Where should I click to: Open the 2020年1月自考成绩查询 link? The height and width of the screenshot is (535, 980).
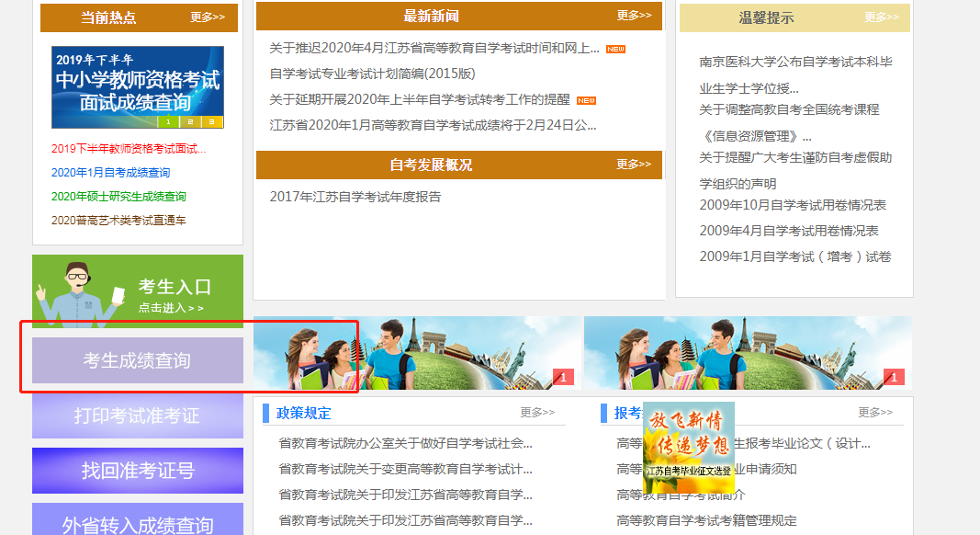click(x=110, y=173)
